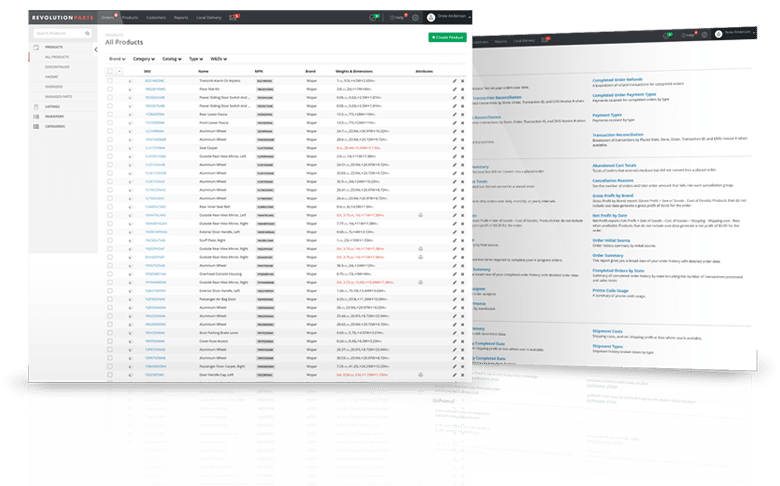This screenshot has height=486, width=780.
Task: Click the Search Products input field
Action: point(62,33)
